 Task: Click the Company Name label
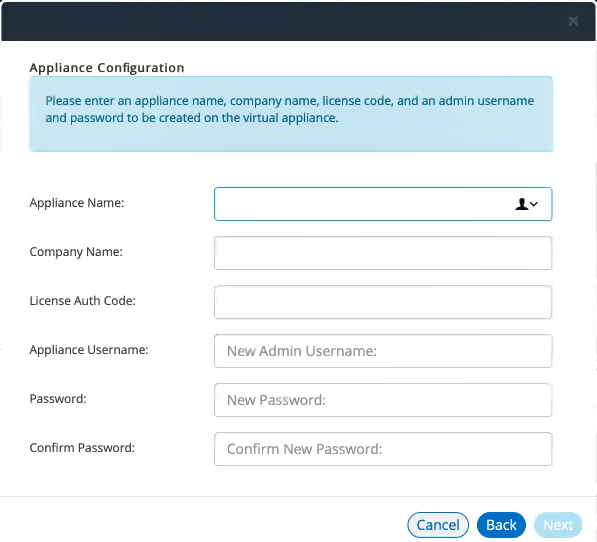click(76, 252)
